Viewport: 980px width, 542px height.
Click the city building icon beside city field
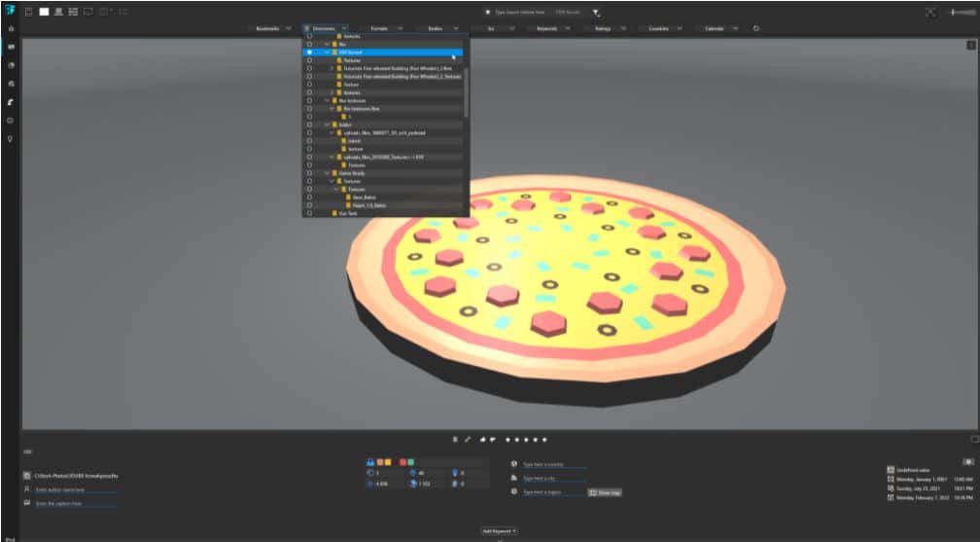[513, 478]
